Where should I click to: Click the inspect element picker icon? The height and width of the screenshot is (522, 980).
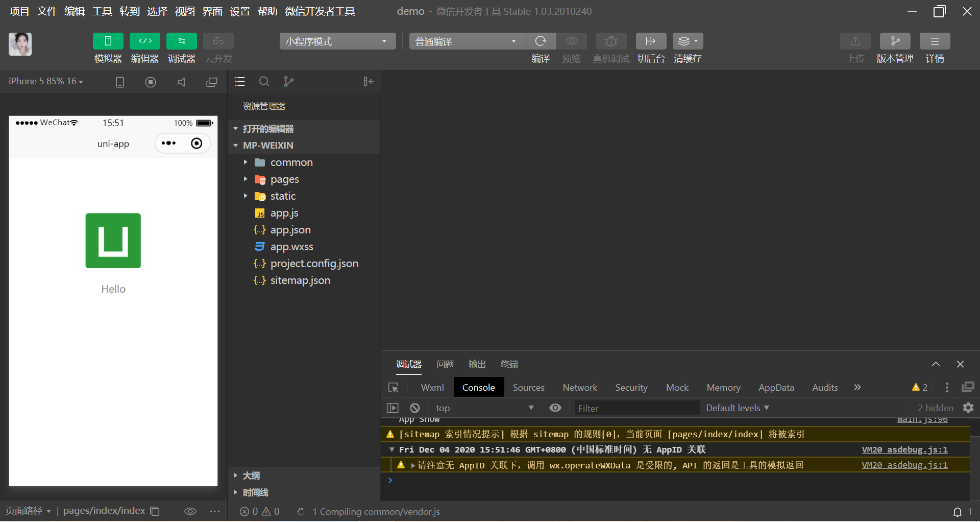[394, 388]
